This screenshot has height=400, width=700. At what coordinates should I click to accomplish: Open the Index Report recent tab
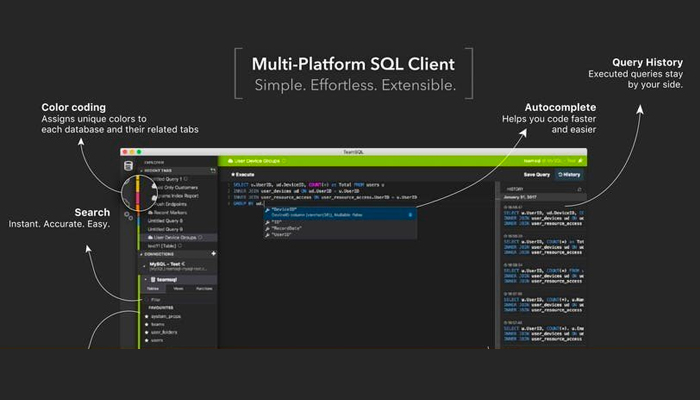click(179, 196)
